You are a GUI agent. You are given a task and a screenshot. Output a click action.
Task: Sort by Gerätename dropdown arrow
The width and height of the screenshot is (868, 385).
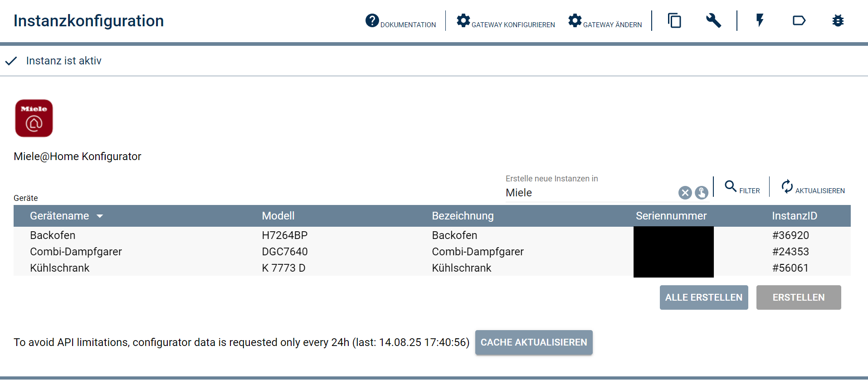(x=100, y=216)
